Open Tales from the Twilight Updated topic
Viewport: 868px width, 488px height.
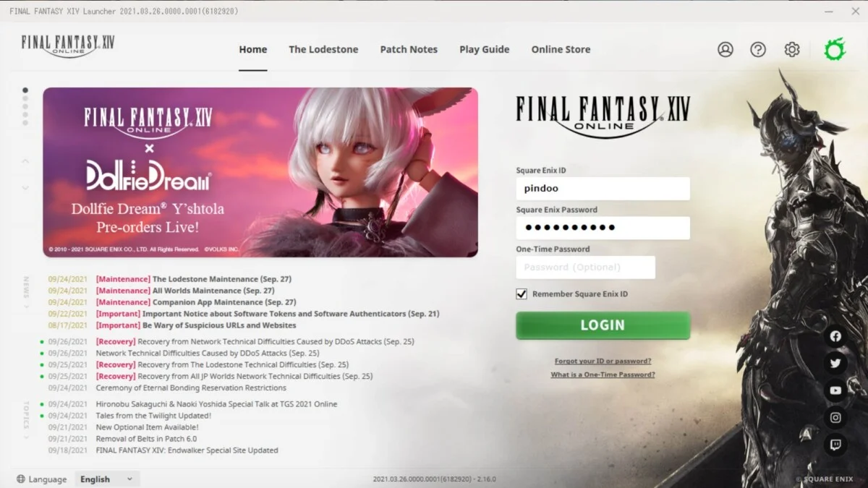pyautogui.click(x=153, y=416)
